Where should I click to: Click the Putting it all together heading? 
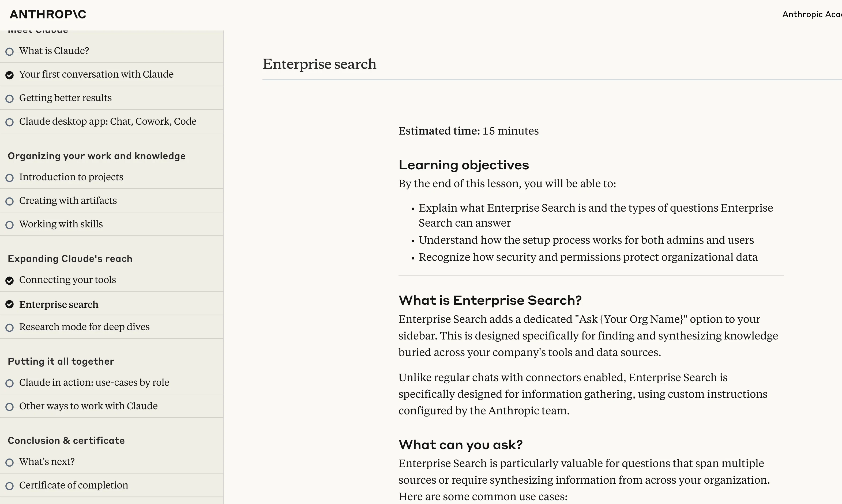(x=61, y=361)
